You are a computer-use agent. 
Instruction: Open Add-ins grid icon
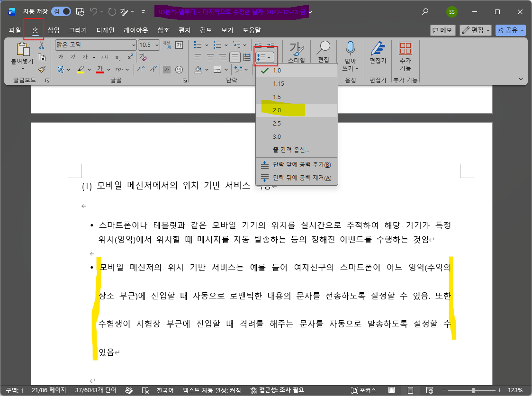coord(405,48)
